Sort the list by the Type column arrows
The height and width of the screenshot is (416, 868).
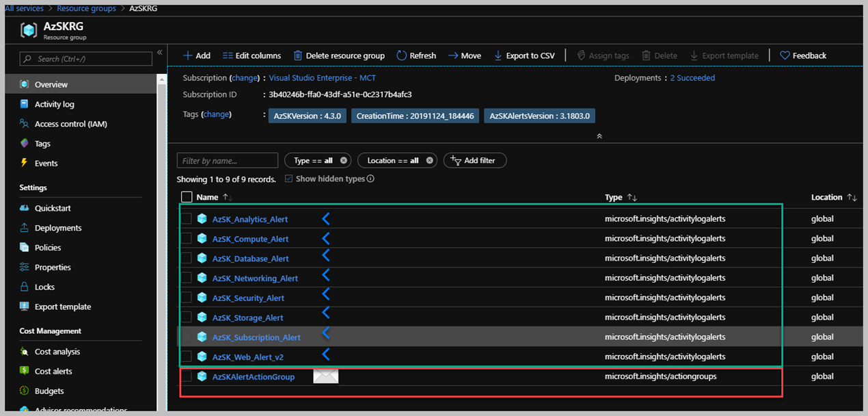click(632, 198)
